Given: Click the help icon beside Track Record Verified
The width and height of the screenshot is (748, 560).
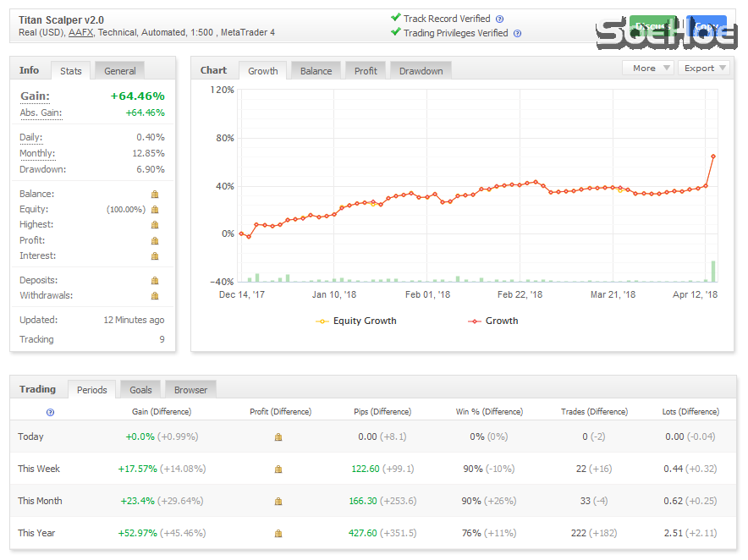Looking at the screenshot, I should pos(499,19).
